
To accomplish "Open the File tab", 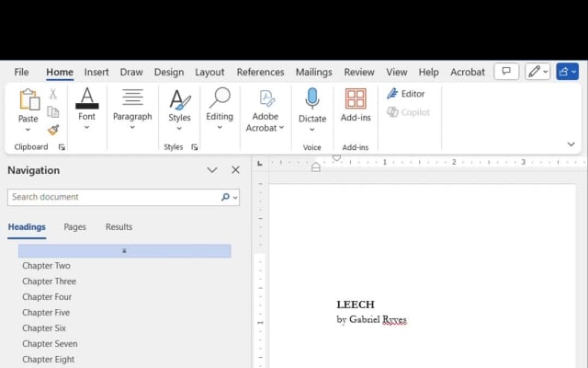I will click(x=21, y=72).
